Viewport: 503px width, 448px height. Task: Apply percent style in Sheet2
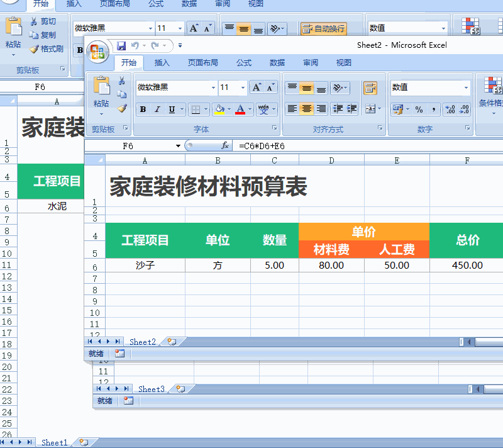(419, 109)
